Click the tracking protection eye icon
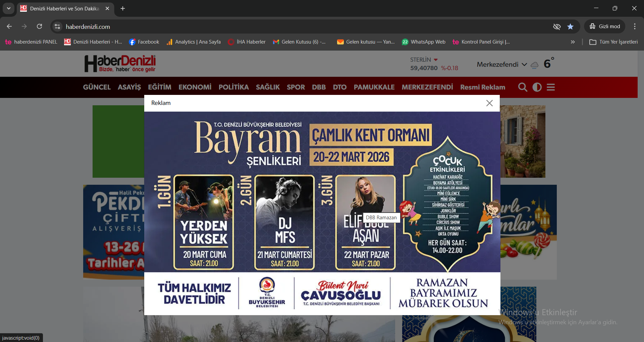The image size is (644, 342). (x=557, y=26)
